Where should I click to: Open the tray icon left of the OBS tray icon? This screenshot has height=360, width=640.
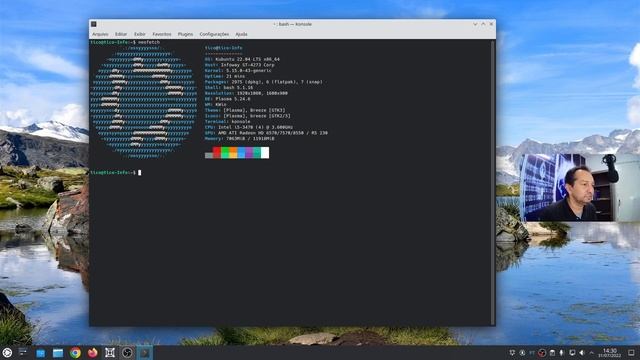coord(532,353)
